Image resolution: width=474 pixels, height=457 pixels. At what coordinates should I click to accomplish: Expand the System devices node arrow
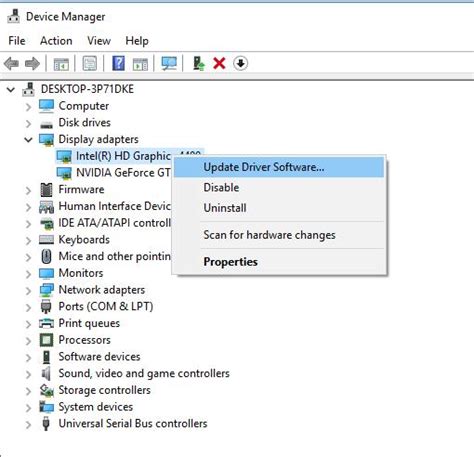pyautogui.click(x=29, y=407)
